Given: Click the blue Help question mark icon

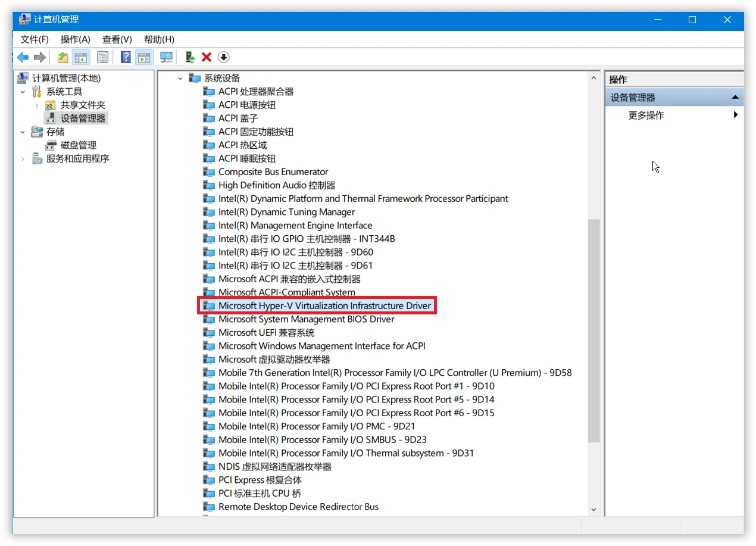Looking at the screenshot, I should [126, 57].
